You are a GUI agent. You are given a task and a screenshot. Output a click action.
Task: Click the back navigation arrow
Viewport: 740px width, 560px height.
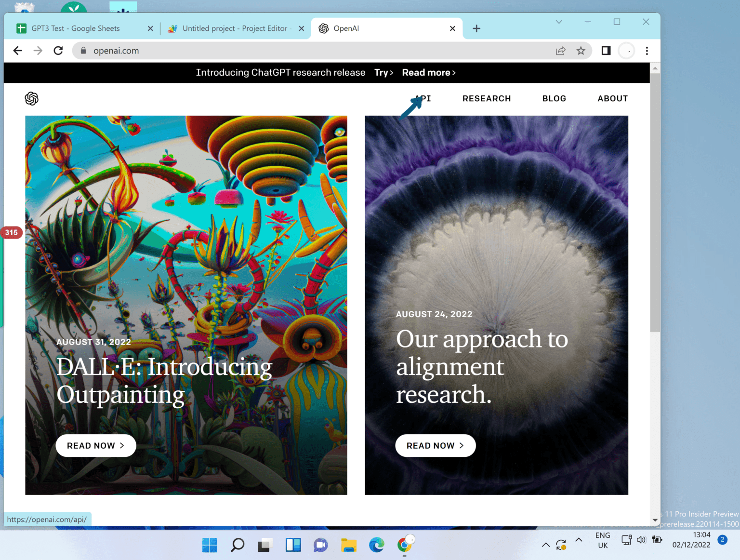click(x=18, y=50)
